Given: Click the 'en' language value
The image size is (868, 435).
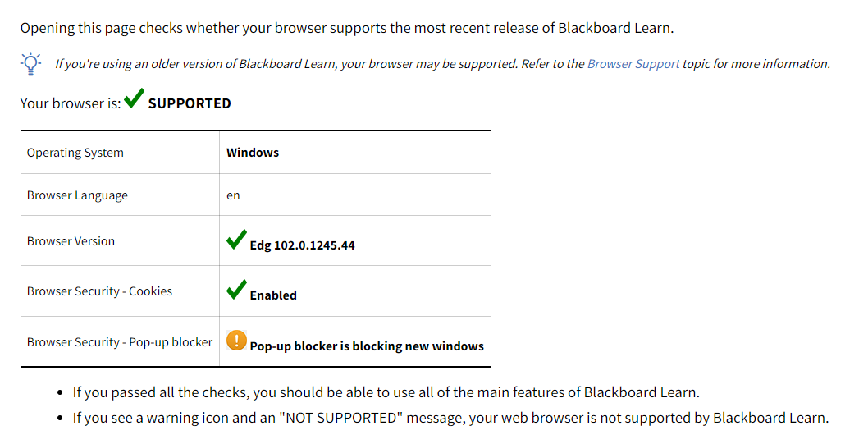Looking at the screenshot, I should pyautogui.click(x=233, y=195).
